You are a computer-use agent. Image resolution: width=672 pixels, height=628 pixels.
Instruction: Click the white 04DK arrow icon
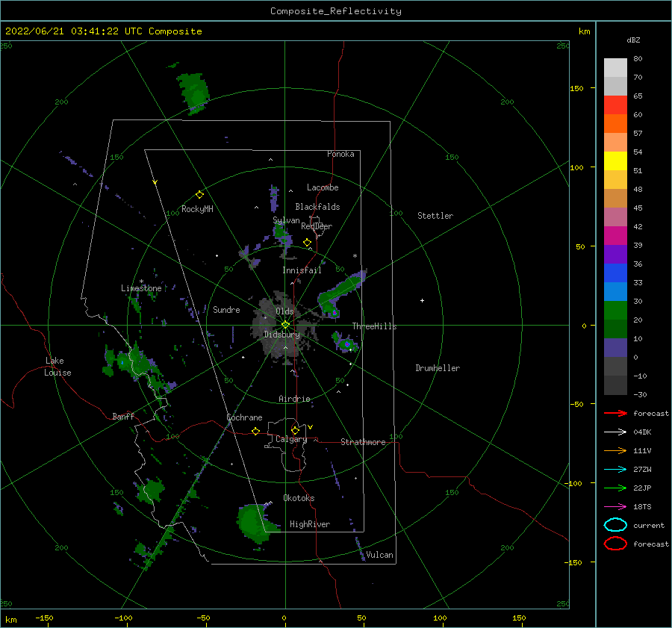(615, 432)
